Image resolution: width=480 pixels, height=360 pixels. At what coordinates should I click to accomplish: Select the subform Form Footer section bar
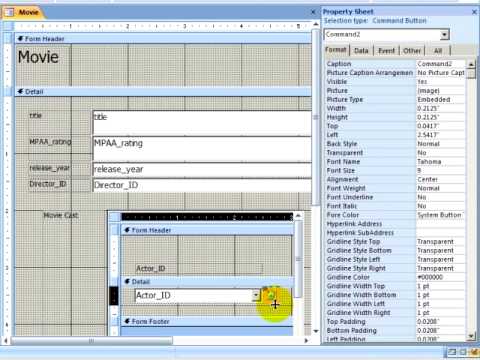(x=207, y=321)
